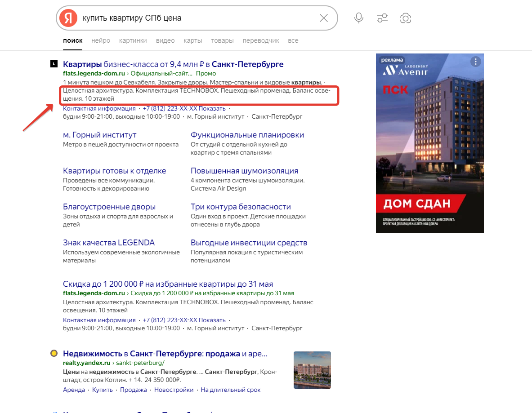Start voice search with the microphone icon
The height and width of the screenshot is (413, 532).
(x=358, y=18)
